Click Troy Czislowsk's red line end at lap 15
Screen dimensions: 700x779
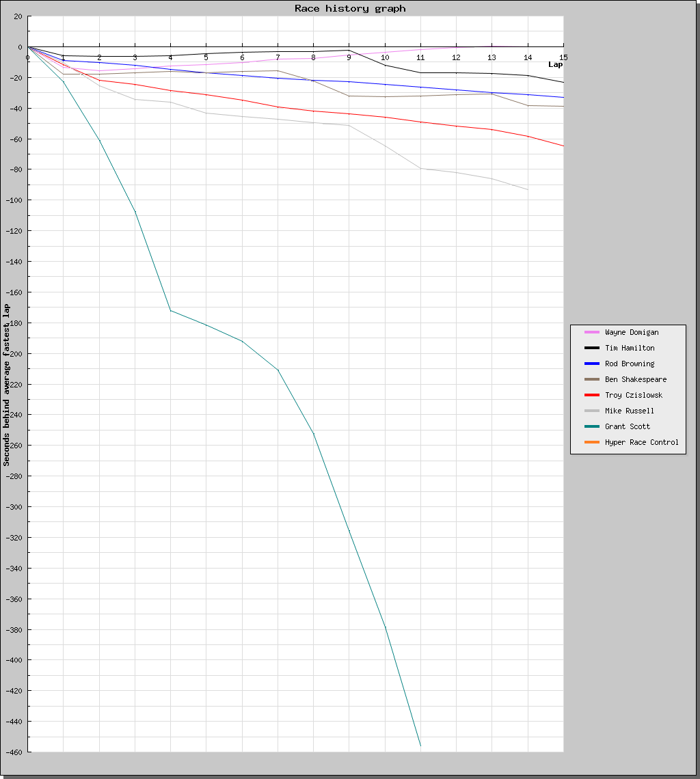(x=563, y=146)
